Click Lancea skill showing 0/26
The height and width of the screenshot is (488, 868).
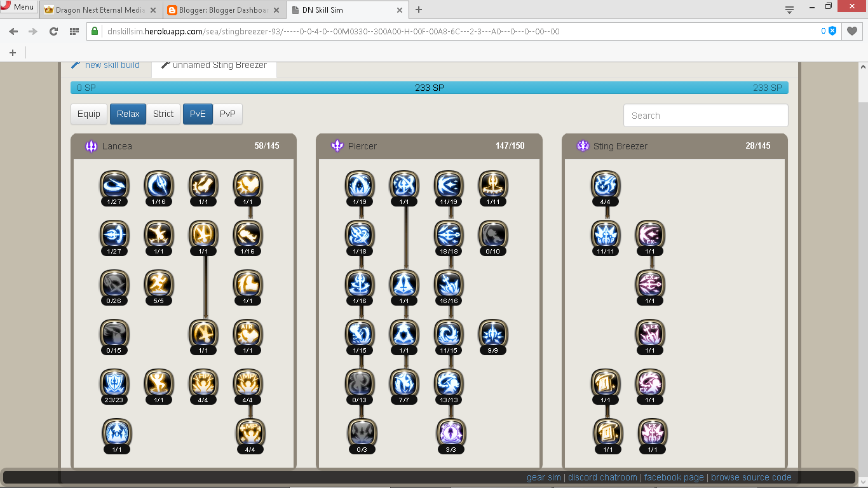114,284
